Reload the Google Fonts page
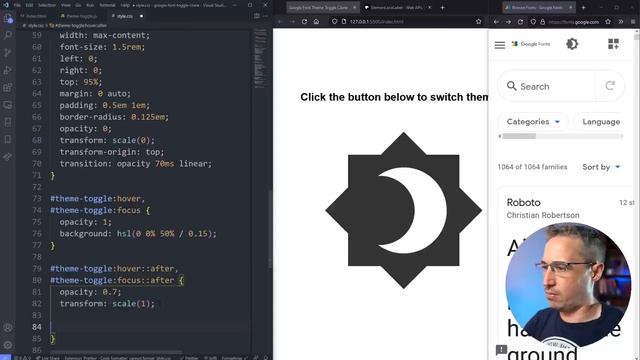640x360 pixels. pyautogui.click(x=520, y=22)
